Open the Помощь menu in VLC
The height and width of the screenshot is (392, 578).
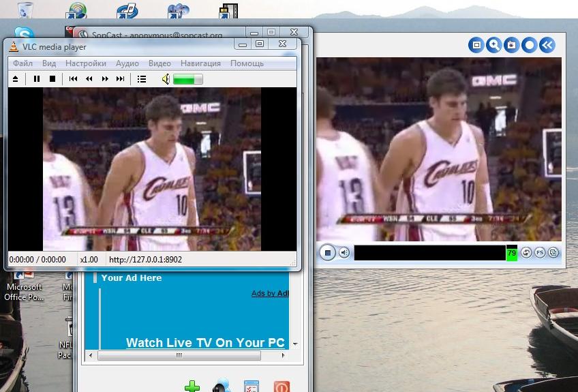click(x=247, y=63)
